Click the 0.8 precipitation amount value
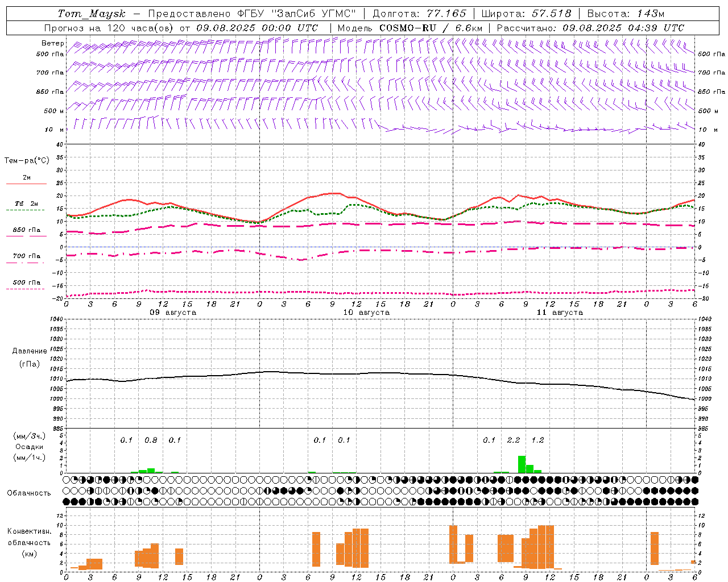 [x=151, y=440]
